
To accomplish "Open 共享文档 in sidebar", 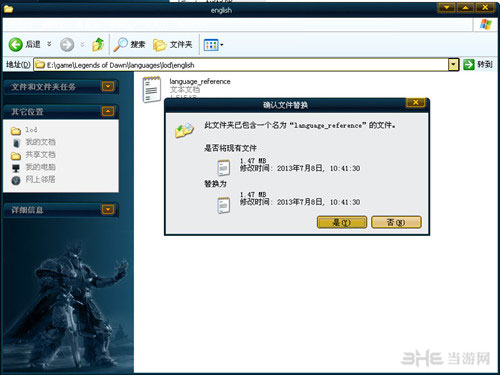I will (x=40, y=155).
